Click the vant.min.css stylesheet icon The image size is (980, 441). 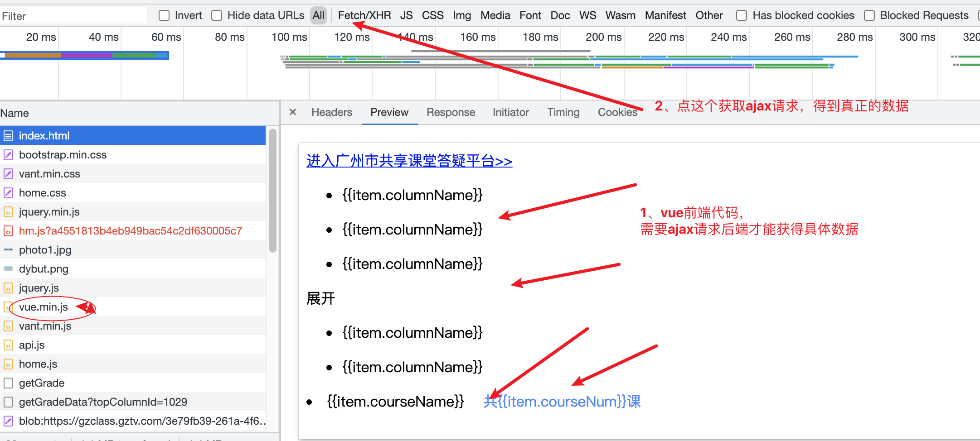(8, 174)
